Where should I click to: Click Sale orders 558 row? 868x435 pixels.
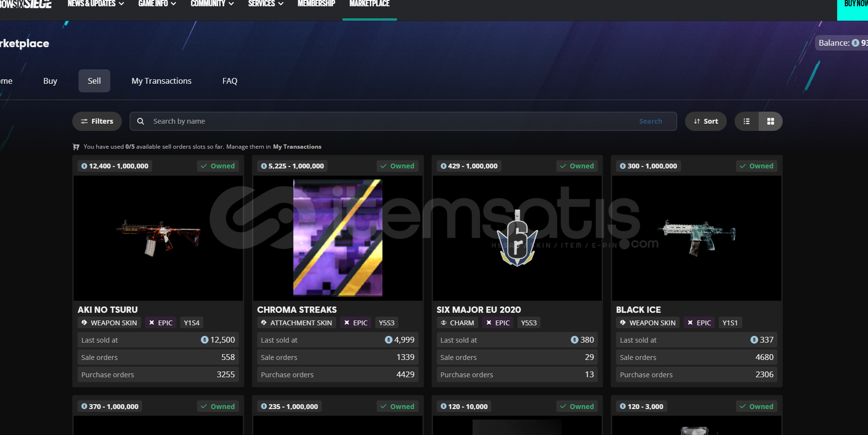click(158, 358)
